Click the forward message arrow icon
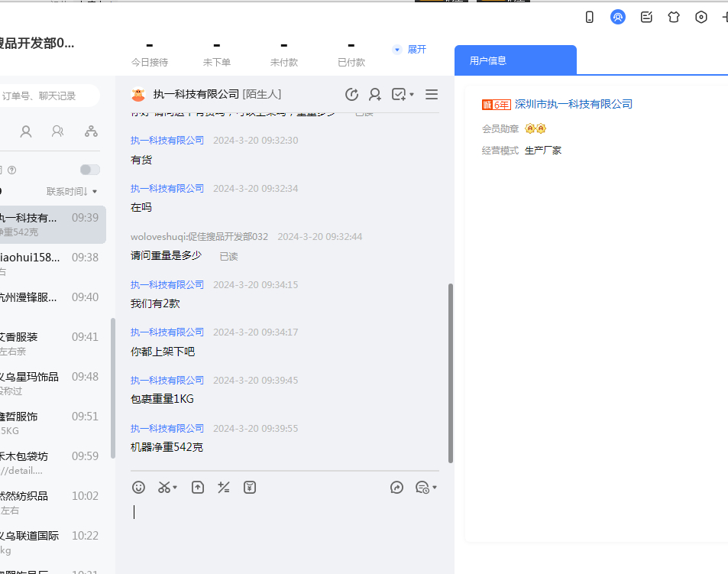The image size is (728, 574). pos(396,487)
